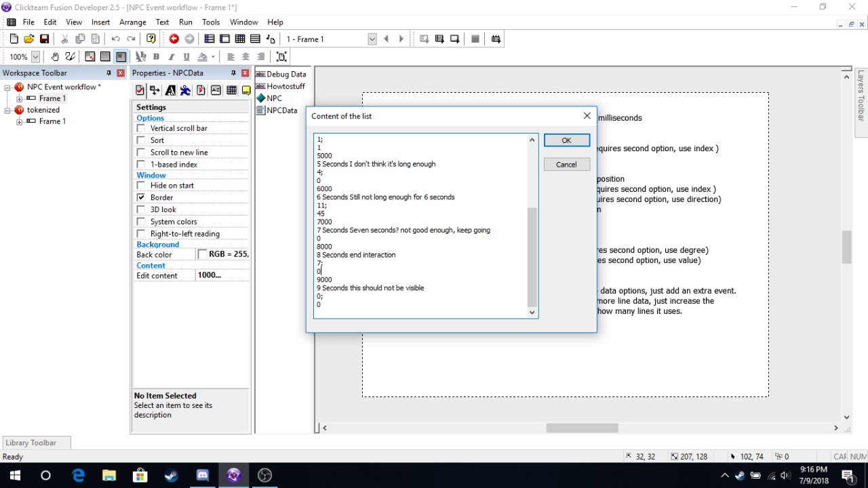Click the Steam icon in the taskbar
Viewport: 868px width, 488px height.
coord(171,475)
